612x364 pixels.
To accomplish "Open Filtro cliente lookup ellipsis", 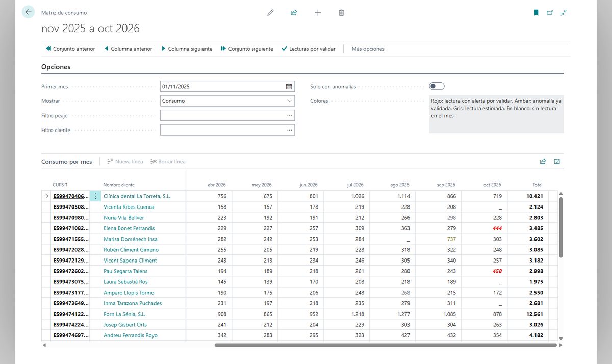I will (289, 130).
